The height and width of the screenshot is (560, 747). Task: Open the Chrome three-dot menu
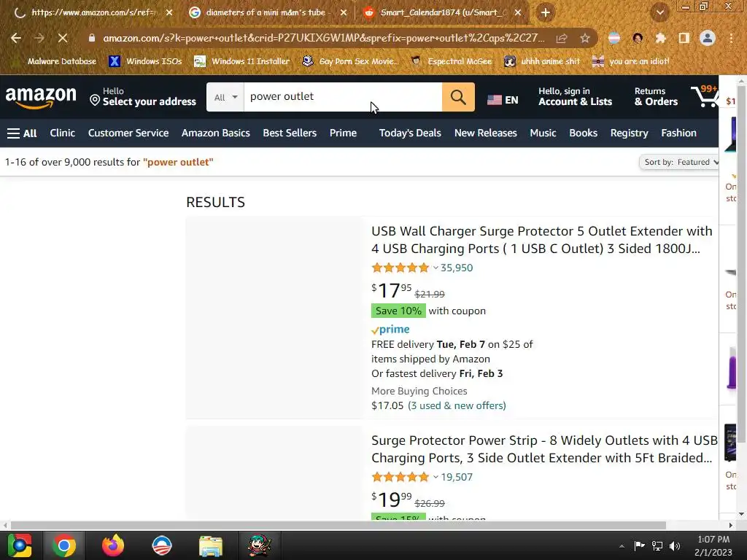731,38
